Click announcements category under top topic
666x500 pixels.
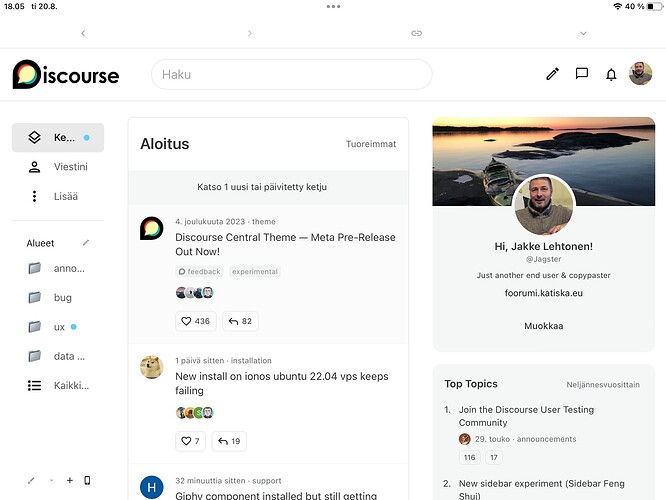pyautogui.click(x=547, y=439)
